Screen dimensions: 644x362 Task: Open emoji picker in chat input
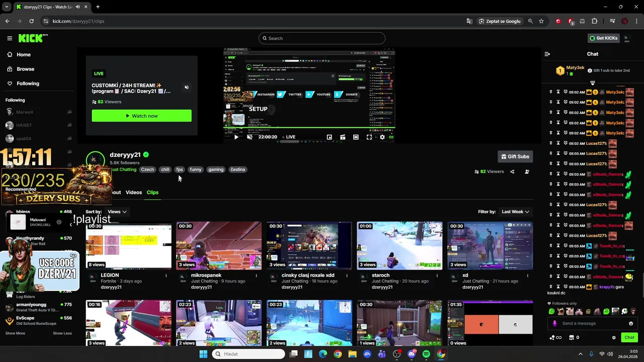pyautogui.click(x=631, y=323)
